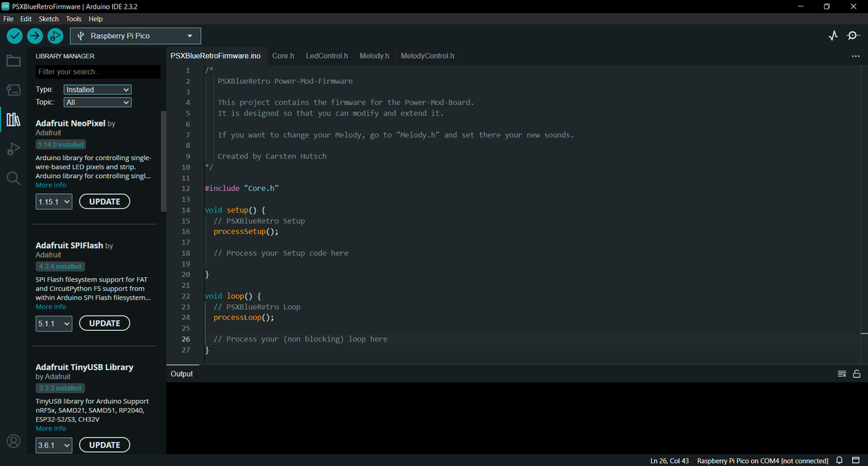Viewport: 868px width, 466px height.
Task: Click More info under Adafruit NeoPixel
Action: [x=51, y=185]
